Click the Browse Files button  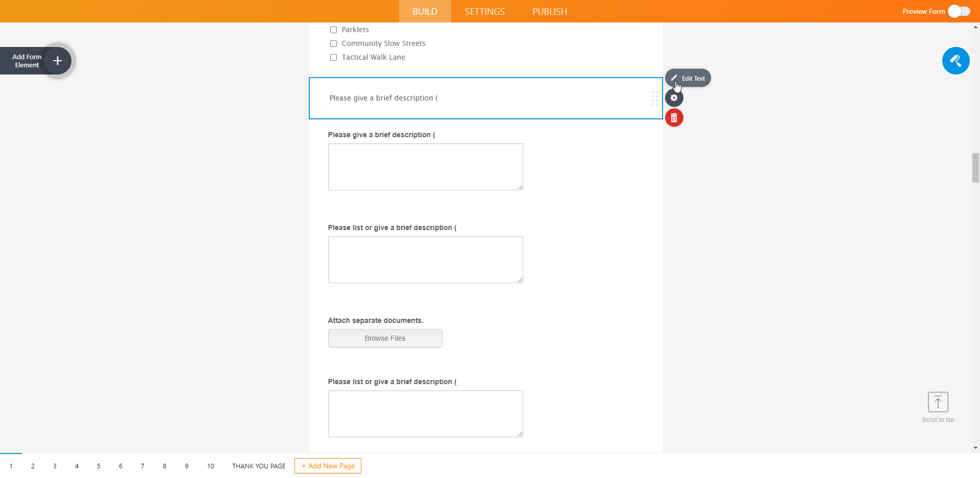[x=385, y=338]
